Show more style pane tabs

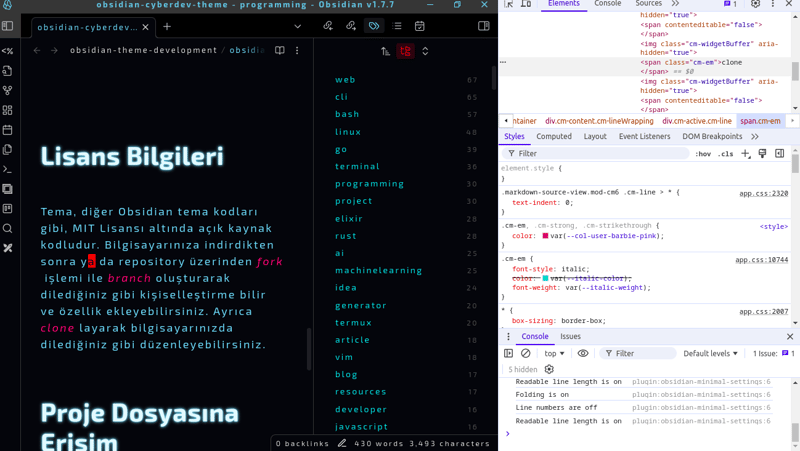[x=755, y=136]
